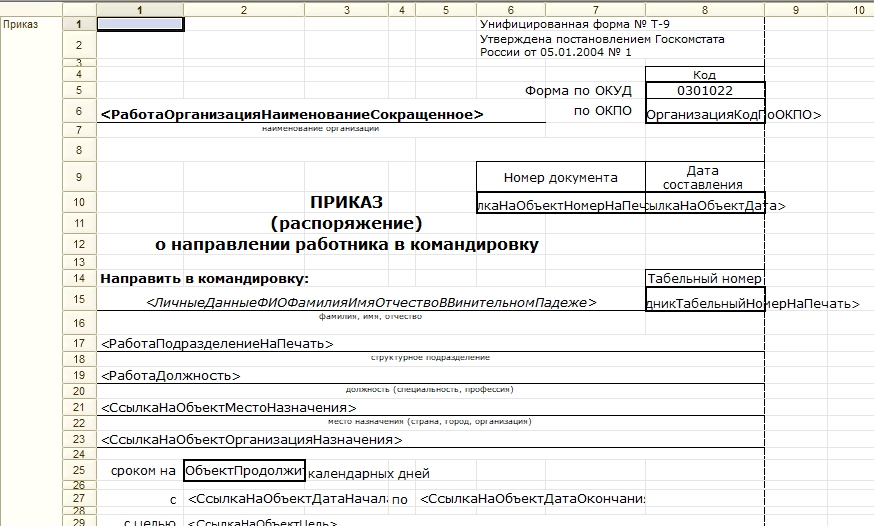Screen dimensions: 874x526
Task: Click the bold "ПРИКАЗ" title cell
Action: point(346,201)
